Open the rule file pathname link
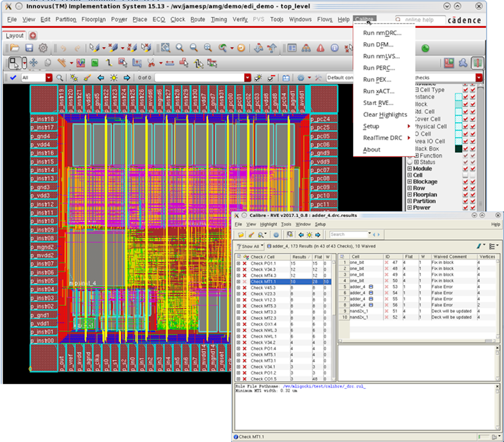 click(324, 386)
